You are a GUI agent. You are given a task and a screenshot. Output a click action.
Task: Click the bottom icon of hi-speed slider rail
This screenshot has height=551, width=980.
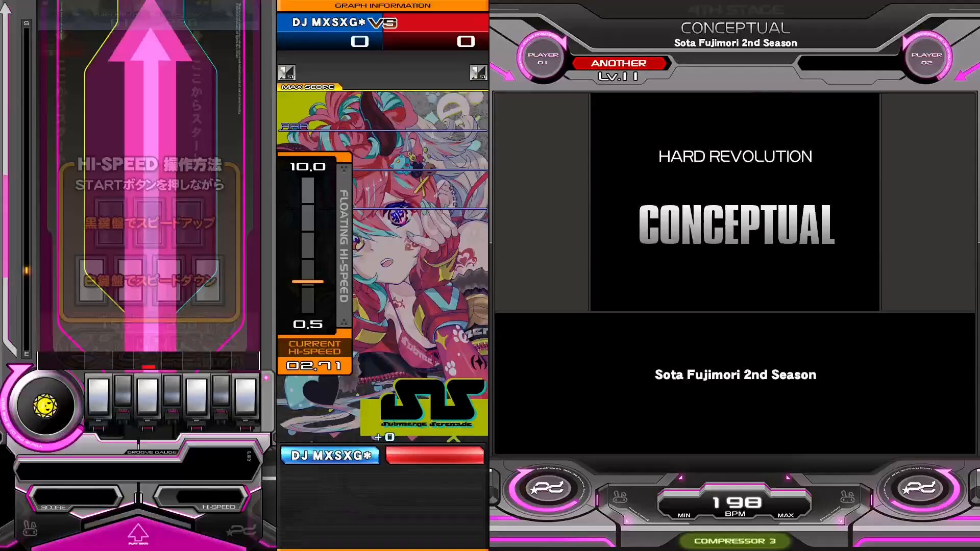coord(344,322)
